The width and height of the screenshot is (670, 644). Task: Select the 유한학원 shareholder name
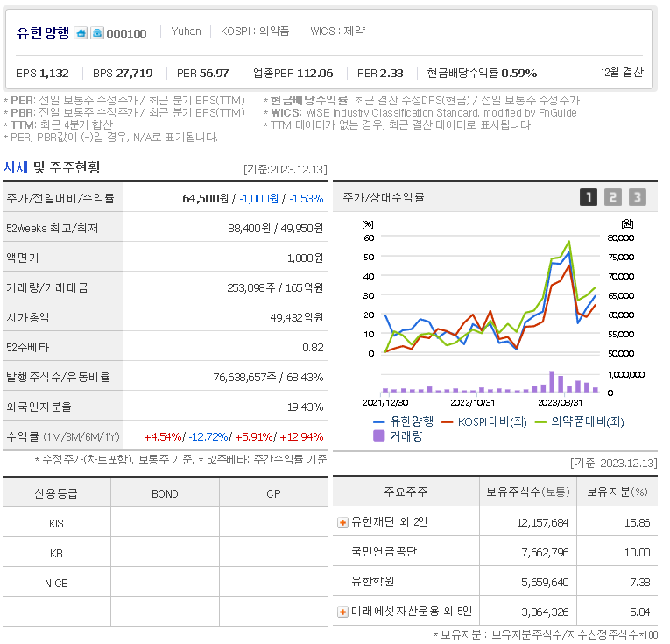372,581
